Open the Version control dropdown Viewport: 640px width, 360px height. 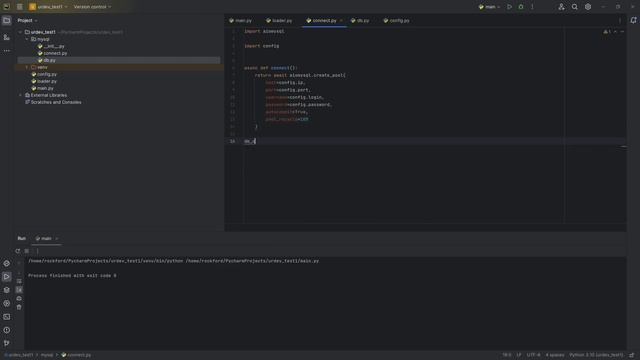[x=92, y=7]
